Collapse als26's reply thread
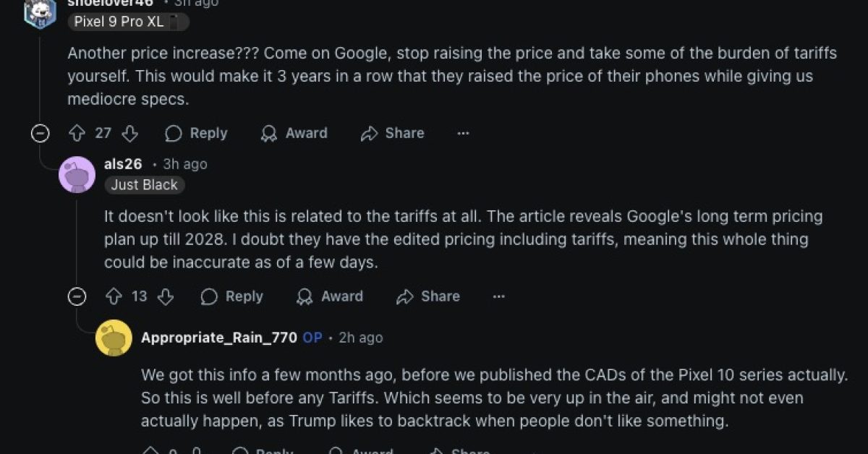Screen dimensions: 868x454 tap(77, 296)
